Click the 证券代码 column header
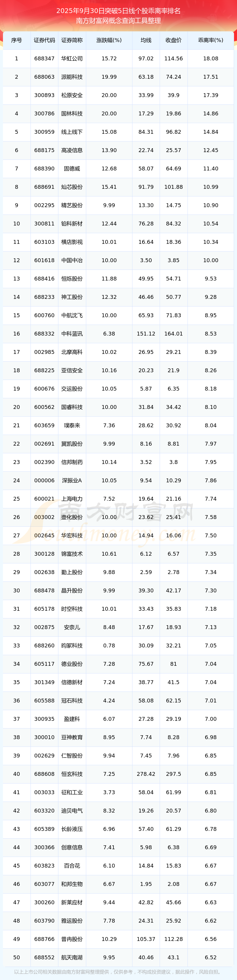Image resolution: width=237 pixels, height=980 pixels. tap(44, 40)
